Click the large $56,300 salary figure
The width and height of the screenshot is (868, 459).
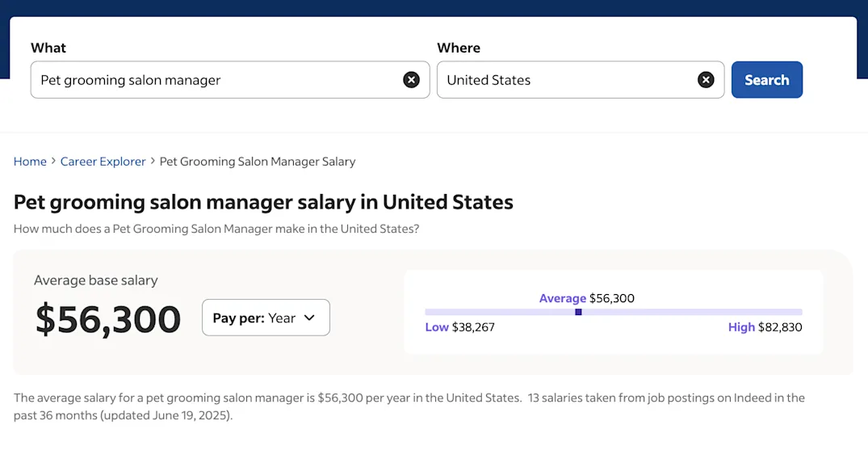click(108, 319)
